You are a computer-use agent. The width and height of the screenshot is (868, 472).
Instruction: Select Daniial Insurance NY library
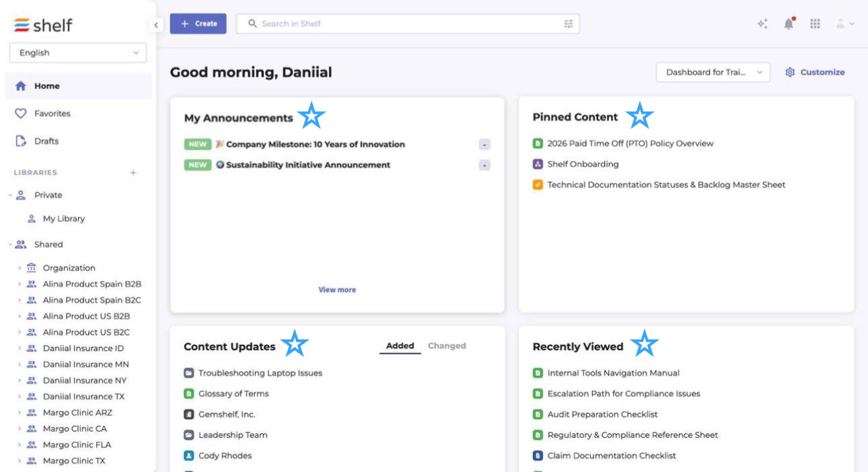coord(85,381)
